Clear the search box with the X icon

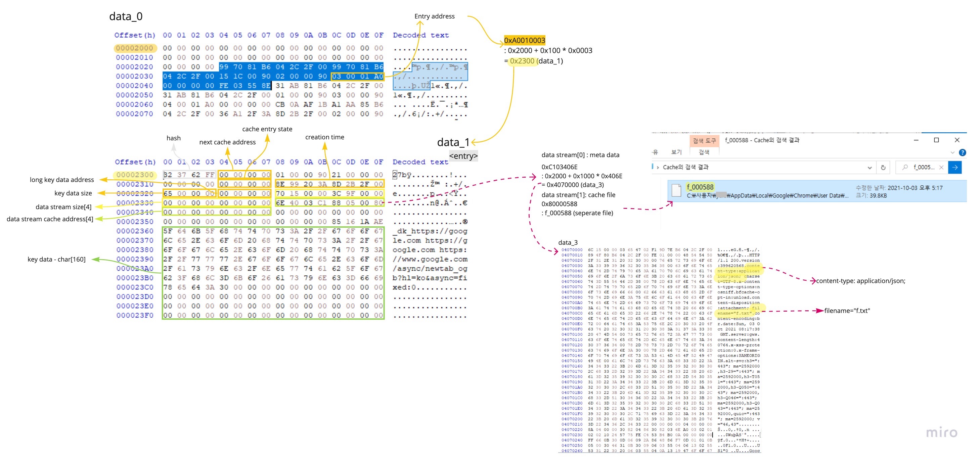(941, 168)
